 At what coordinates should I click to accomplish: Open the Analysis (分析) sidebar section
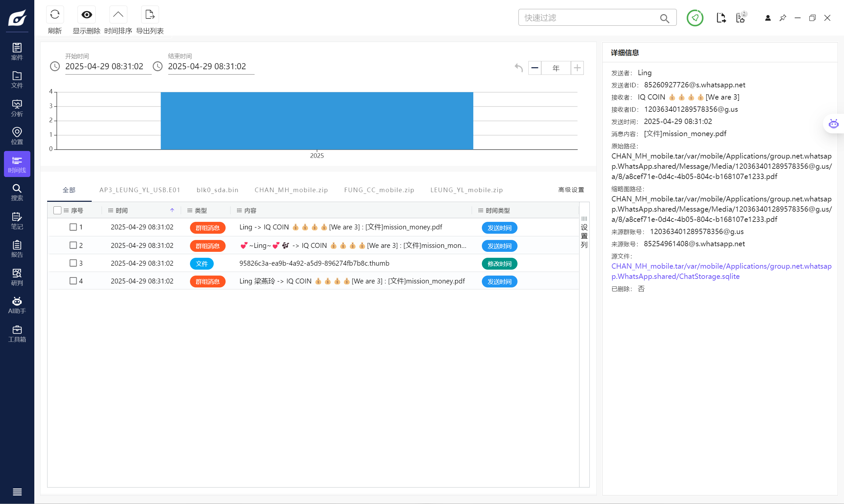[17, 108]
